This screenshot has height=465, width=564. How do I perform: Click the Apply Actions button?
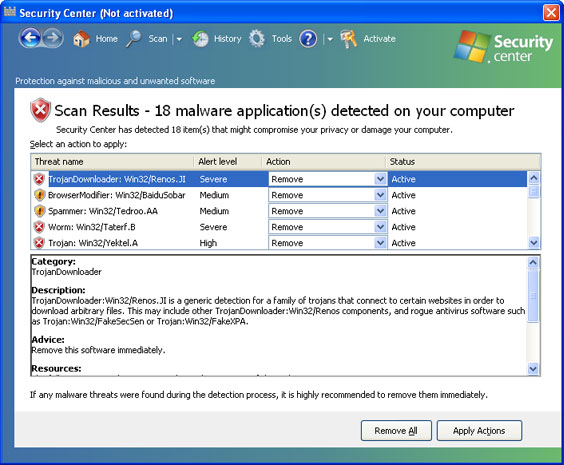[x=479, y=430]
